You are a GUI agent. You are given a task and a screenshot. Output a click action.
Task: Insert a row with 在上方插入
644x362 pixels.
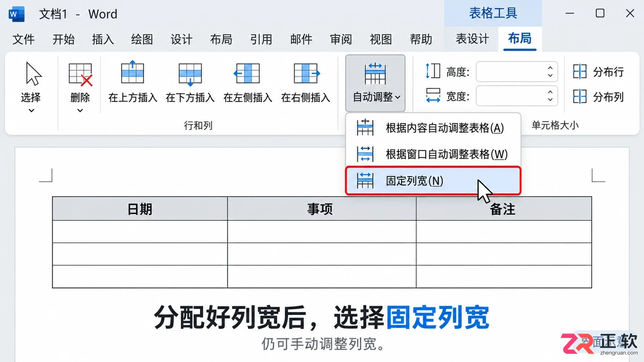pyautogui.click(x=133, y=83)
